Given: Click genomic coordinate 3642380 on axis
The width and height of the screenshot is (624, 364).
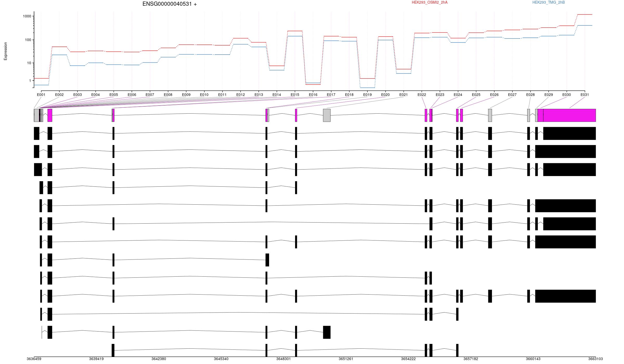Looking at the screenshot, I should [x=159, y=359].
